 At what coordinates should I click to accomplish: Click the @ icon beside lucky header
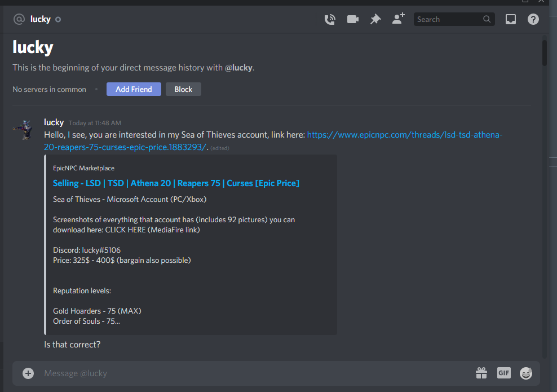click(x=19, y=19)
